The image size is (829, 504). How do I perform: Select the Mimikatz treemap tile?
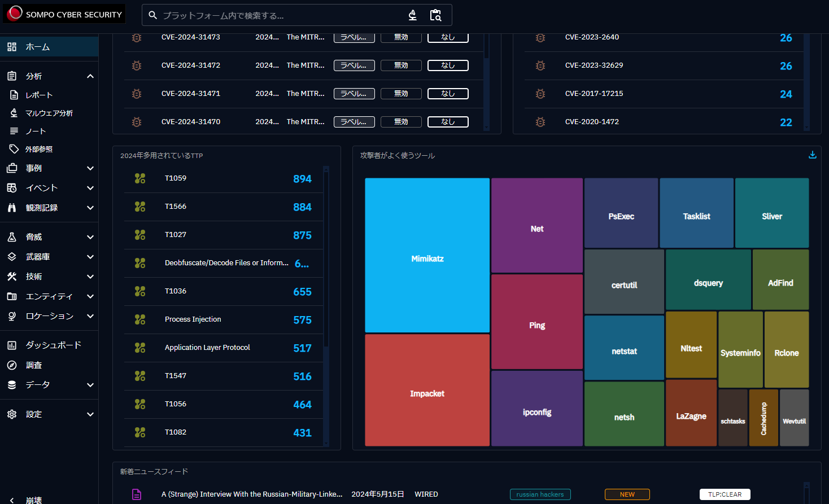[427, 255]
